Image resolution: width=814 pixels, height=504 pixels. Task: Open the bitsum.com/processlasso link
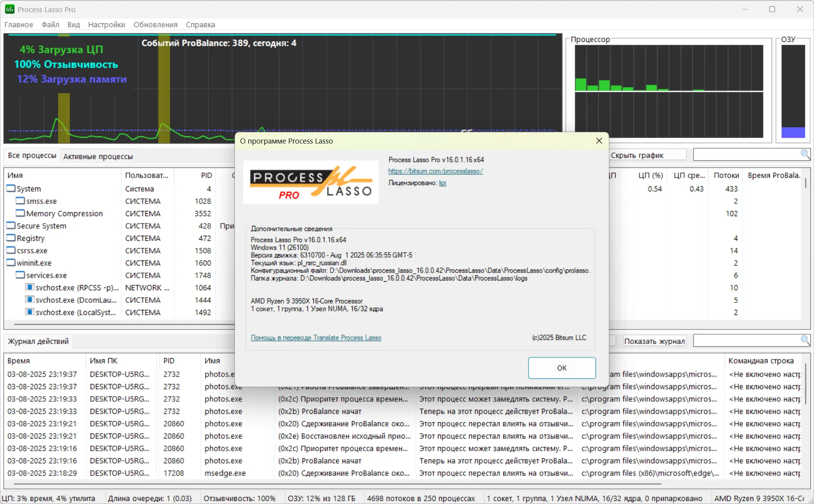click(435, 171)
